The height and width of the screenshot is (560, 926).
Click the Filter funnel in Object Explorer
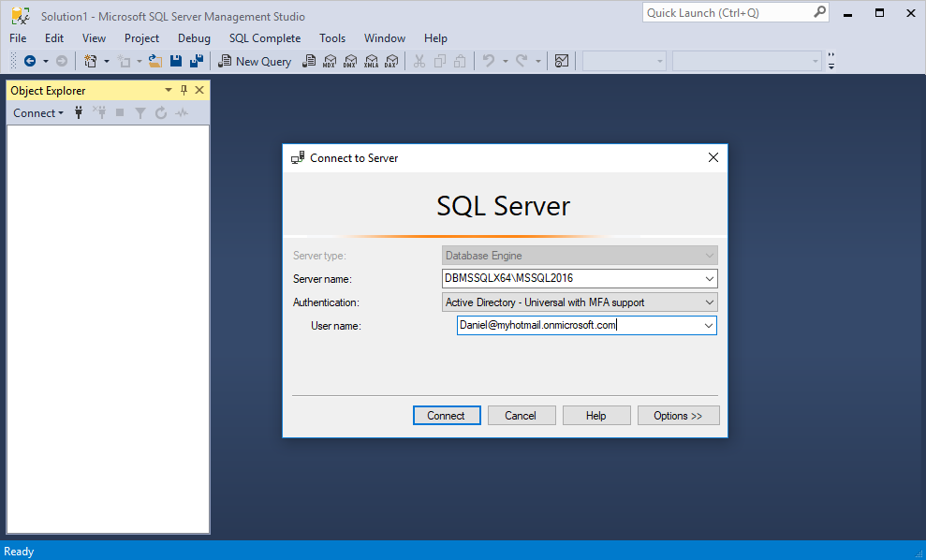tap(140, 112)
